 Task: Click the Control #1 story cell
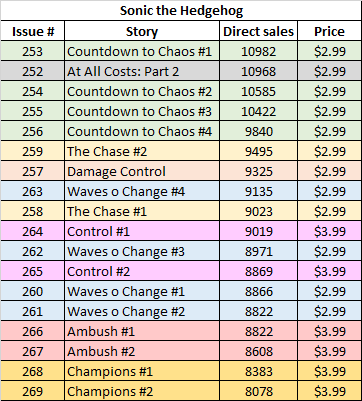pos(142,231)
